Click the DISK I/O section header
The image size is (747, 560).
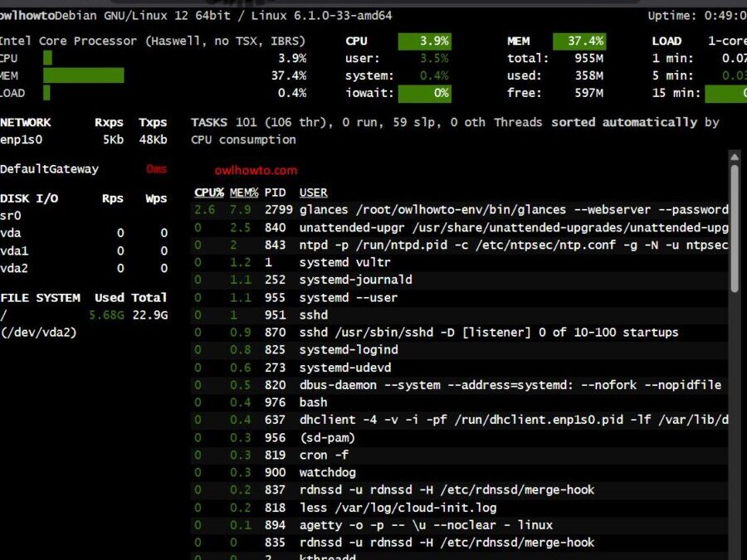click(29, 198)
